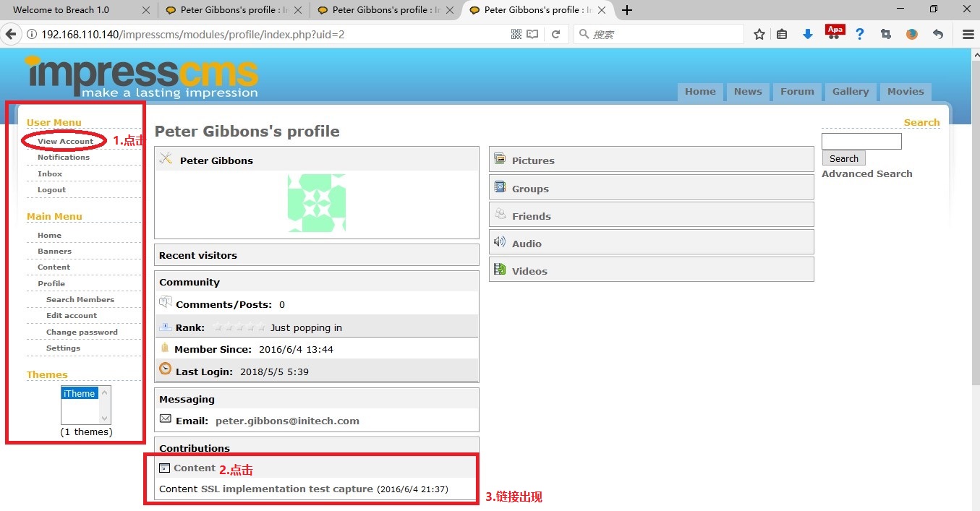
Task: Click the reload page icon
Action: pyautogui.click(x=556, y=34)
